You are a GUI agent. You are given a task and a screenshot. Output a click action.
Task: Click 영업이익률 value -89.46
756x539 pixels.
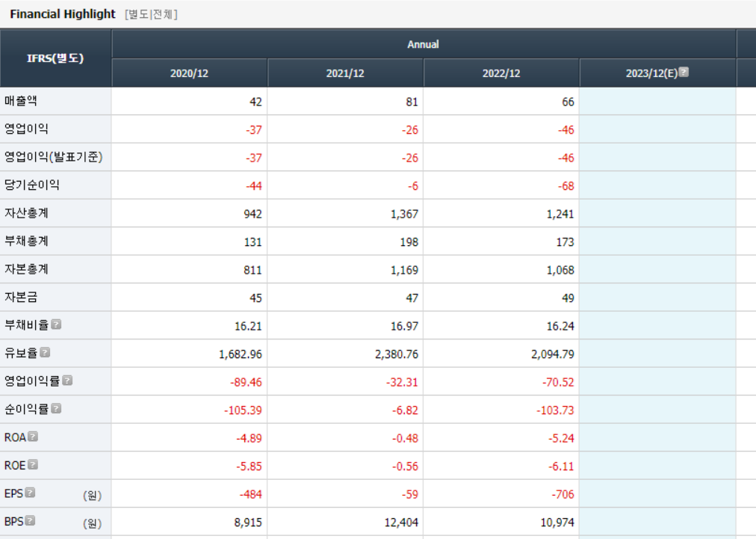pos(246,382)
